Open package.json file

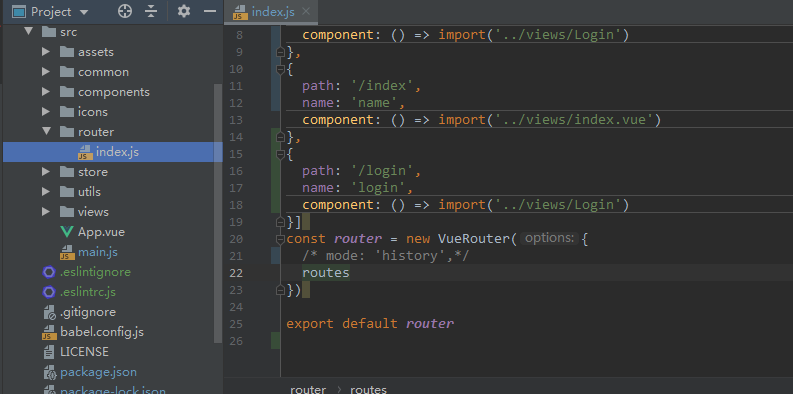(x=98, y=372)
